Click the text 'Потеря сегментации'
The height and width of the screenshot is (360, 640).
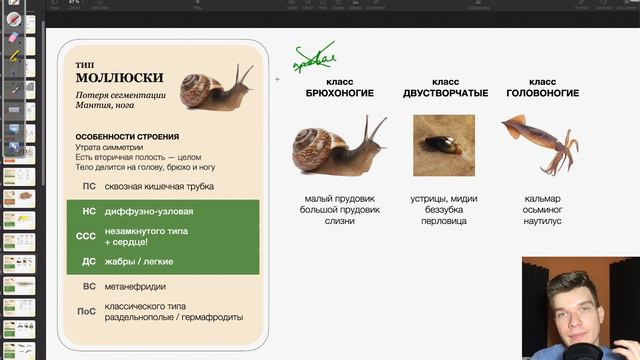point(120,95)
